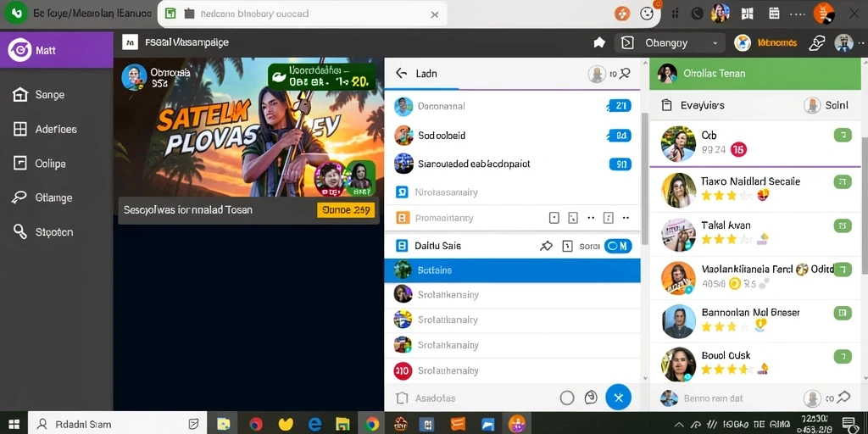Open the Soinl selector with avatar
This screenshot has width=868, height=434.
pos(826,105)
